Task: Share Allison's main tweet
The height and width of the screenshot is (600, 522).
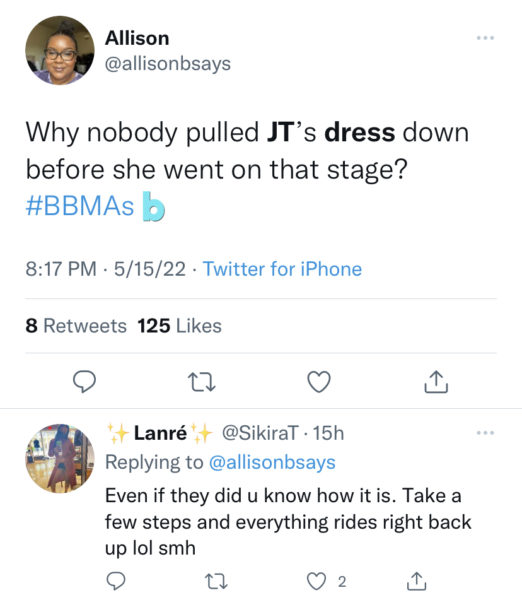Action: tap(436, 382)
